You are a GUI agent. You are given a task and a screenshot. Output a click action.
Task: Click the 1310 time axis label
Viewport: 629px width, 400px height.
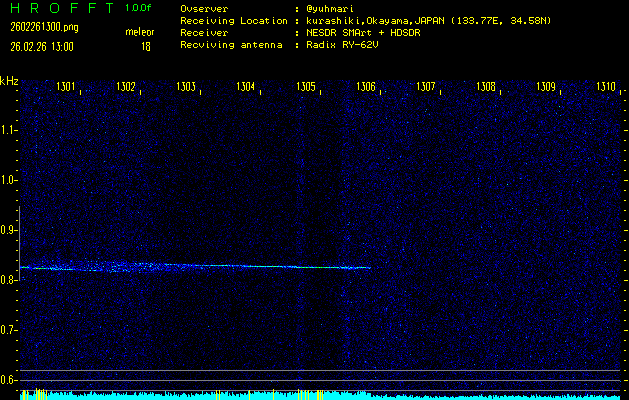click(x=606, y=86)
